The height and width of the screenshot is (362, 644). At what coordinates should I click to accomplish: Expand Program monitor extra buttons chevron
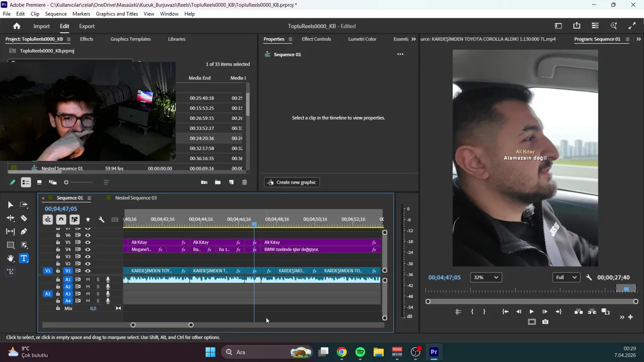point(622,317)
